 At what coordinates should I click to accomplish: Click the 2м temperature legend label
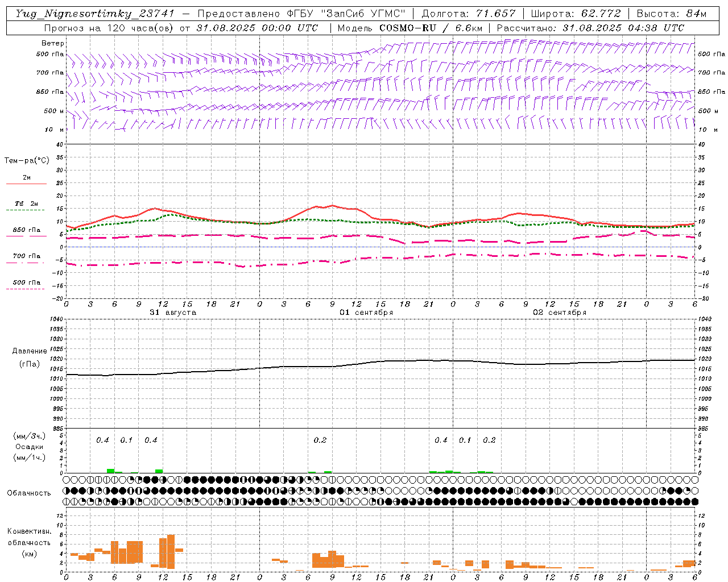pyautogui.click(x=27, y=177)
